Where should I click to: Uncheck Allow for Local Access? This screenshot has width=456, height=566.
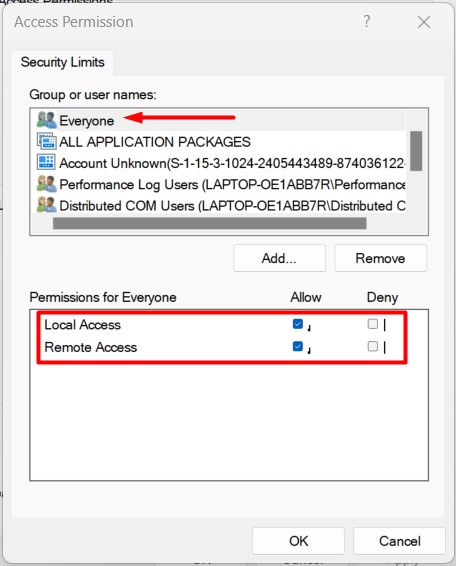[298, 324]
